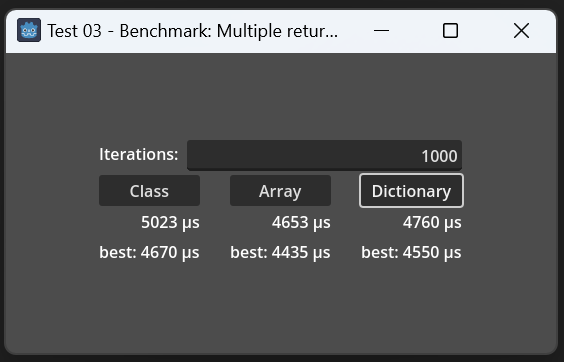The width and height of the screenshot is (564, 362).
Task: Close the Test 03 benchmark window
Action: (521, 31)
